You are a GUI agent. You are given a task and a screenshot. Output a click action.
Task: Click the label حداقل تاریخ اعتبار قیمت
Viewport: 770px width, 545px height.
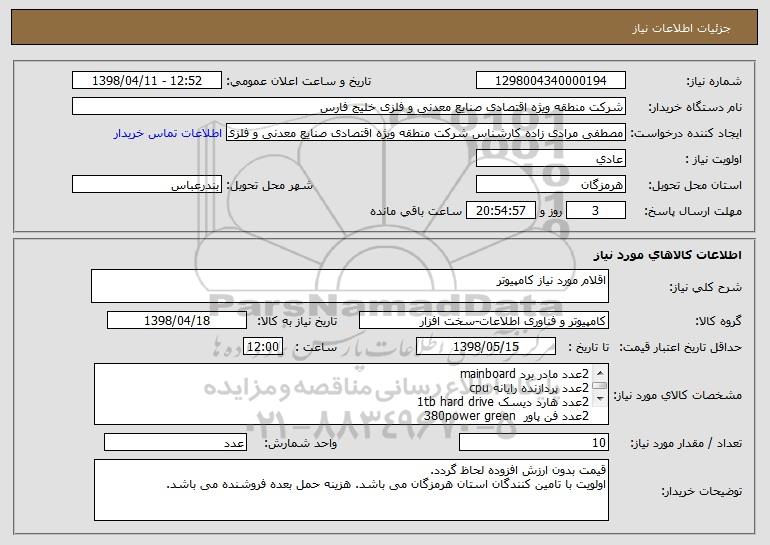pos(680,348)
